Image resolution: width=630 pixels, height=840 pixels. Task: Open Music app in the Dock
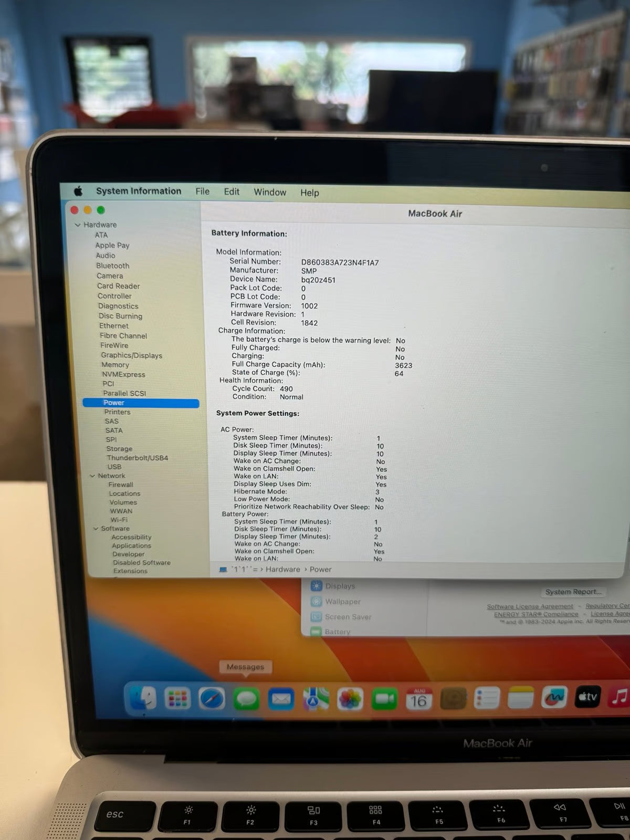pos(619,697)
